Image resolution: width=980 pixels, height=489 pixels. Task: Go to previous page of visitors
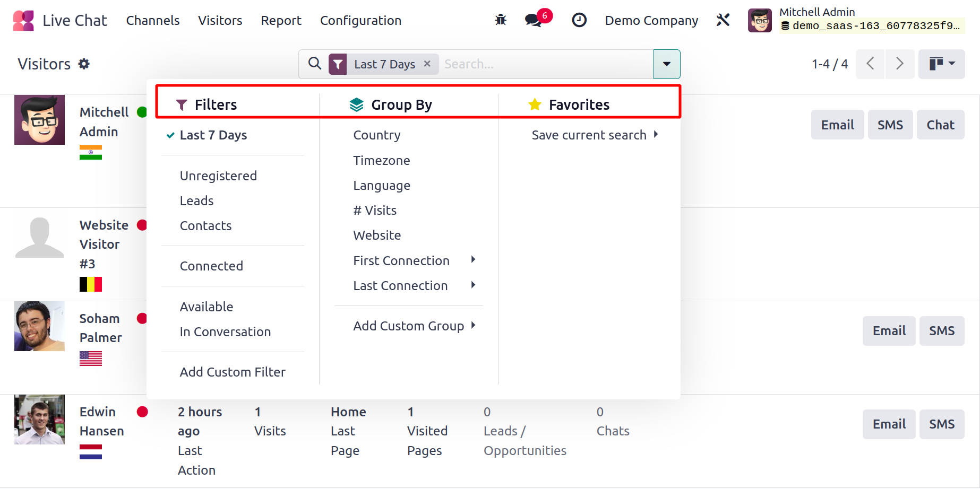tap(870, 64)
